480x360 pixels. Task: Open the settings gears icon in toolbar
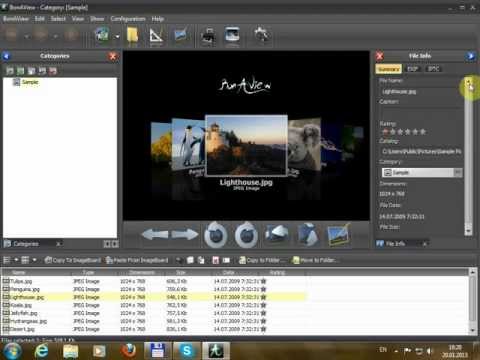[x=262, y=35]
